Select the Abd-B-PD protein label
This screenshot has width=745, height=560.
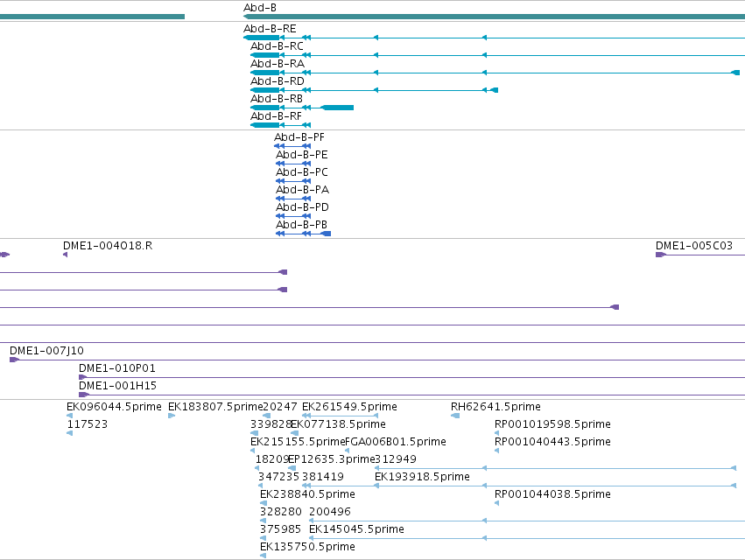(302, 207)
